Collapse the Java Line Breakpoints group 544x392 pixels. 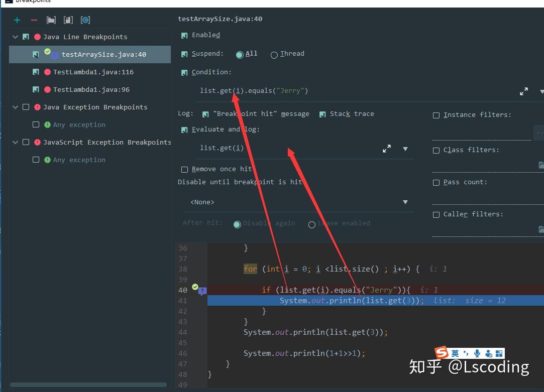15,37
